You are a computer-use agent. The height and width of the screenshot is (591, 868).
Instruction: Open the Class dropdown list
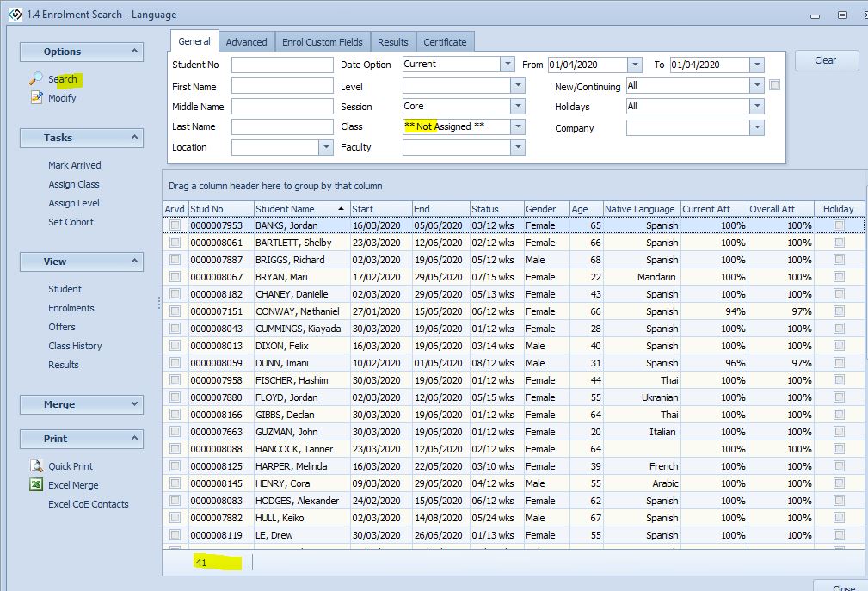pyautogui.click(x=517, y=126)
